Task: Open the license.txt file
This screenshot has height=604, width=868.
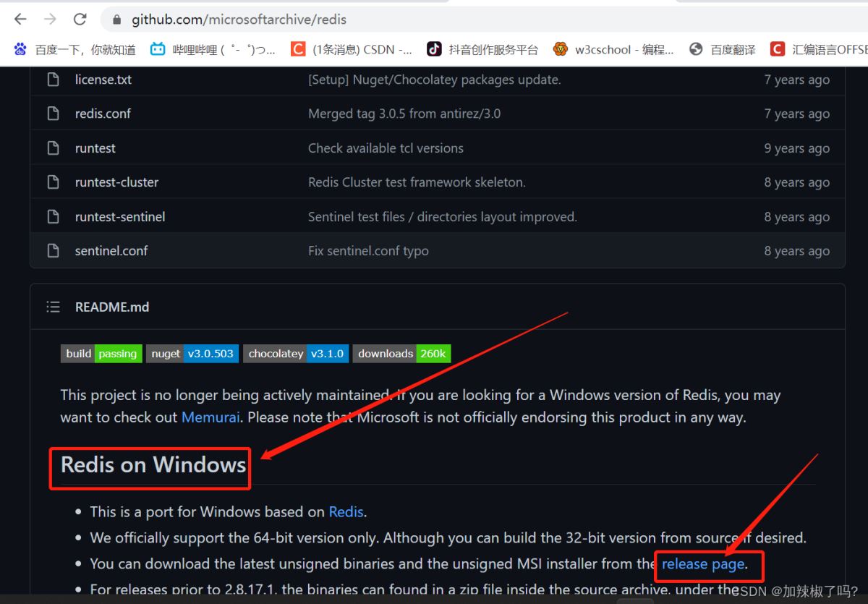Action: [x=103, y=80]
